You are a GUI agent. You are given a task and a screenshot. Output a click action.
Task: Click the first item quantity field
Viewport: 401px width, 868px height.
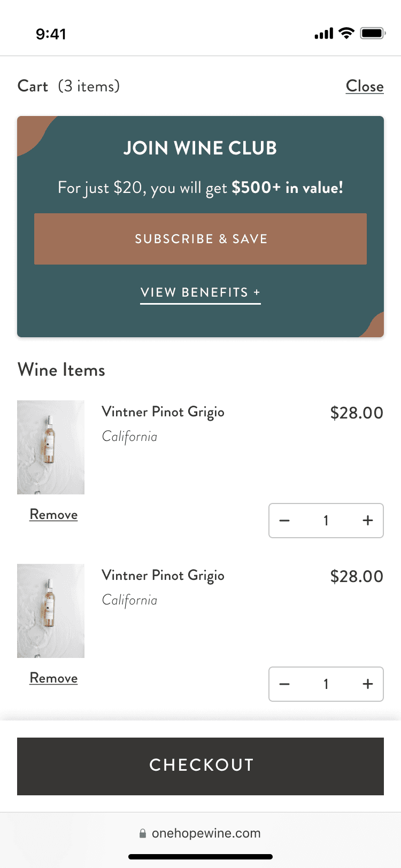pos(326,521)
